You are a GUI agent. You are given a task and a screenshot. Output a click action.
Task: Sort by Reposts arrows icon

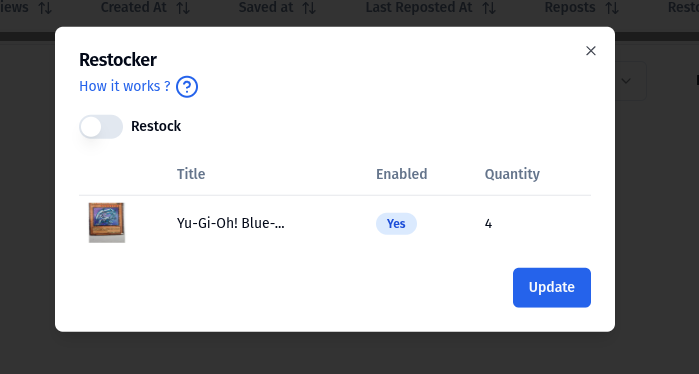(612, 8)
